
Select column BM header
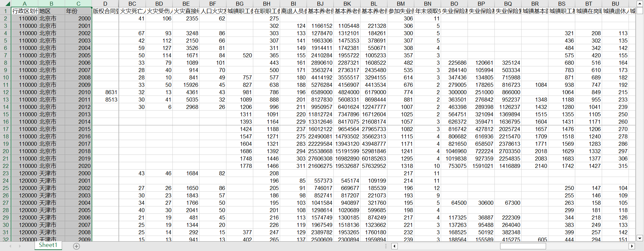[401, 4]
